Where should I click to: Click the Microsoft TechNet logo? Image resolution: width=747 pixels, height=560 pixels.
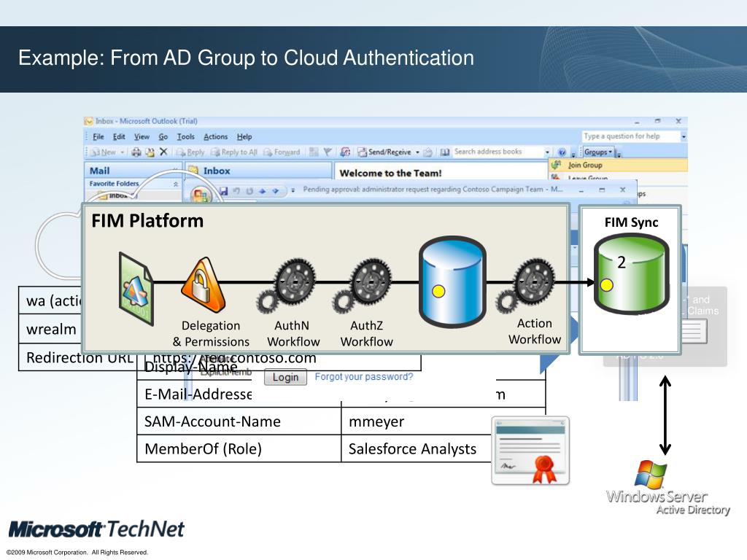pos(96,529)
